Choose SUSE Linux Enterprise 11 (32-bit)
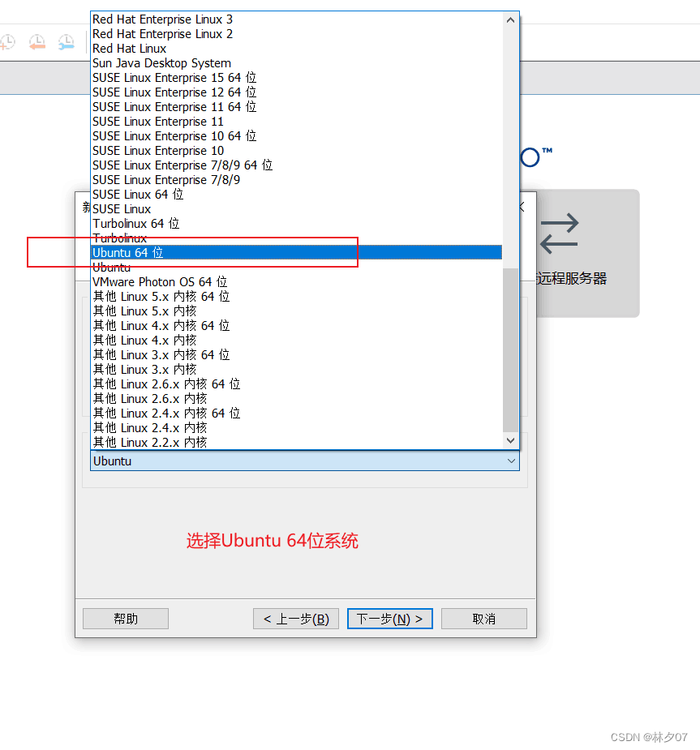The image size is (700, 750). [x=296, y=122]
